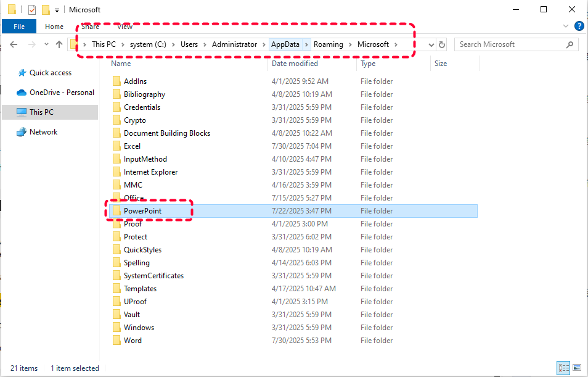The height and width of the screenshot is (377, 588).
Task: Switch to Details view in the status bar
Action: pyautogui.click(x=563, y=368)
